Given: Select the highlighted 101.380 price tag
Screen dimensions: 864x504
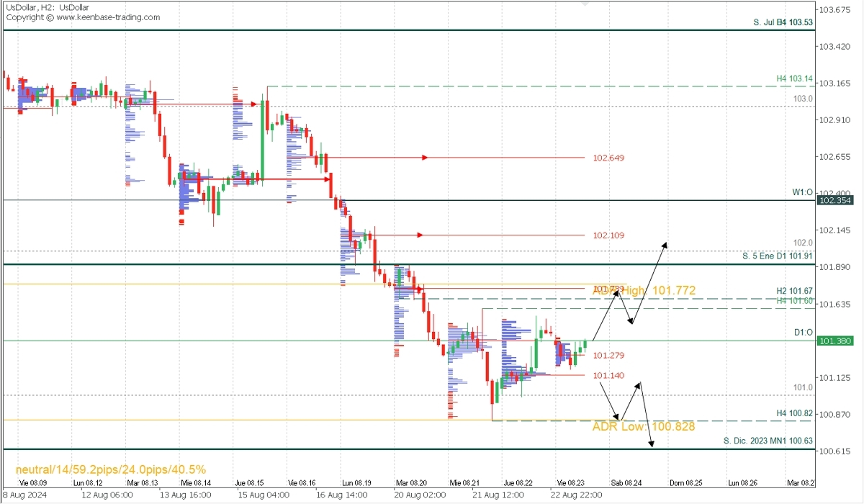Looking at the screenshot, I should 834,341.
